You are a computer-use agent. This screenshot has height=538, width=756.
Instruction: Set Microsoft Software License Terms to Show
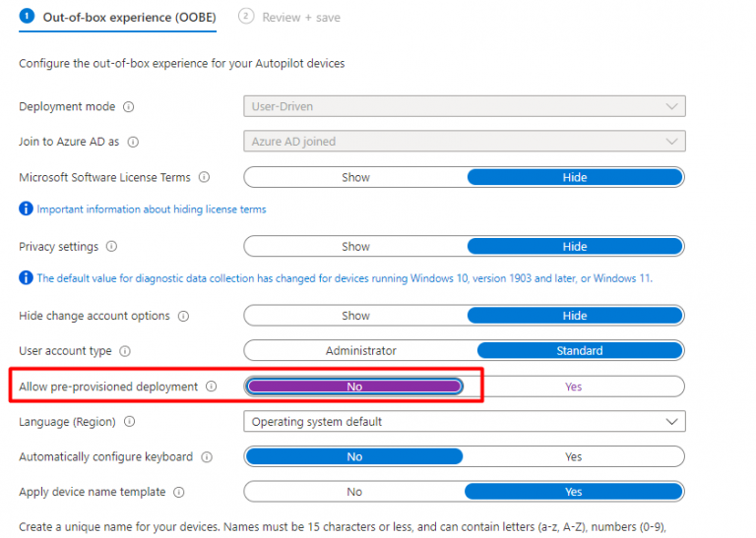355,178
